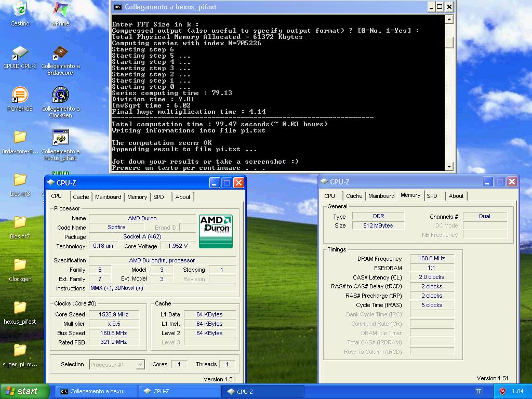
Task: Switch to Memory tab in left CPU-Z window
Action: click(137, 197)
